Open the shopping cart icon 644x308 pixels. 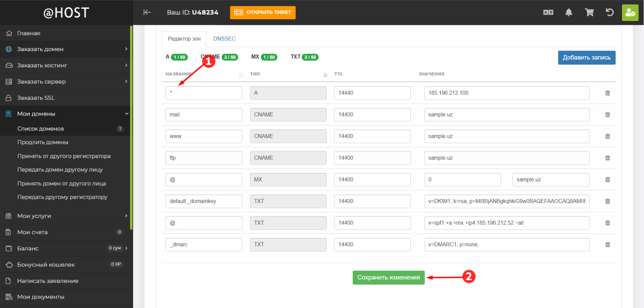pyautogui.click(x=589, y=13)
